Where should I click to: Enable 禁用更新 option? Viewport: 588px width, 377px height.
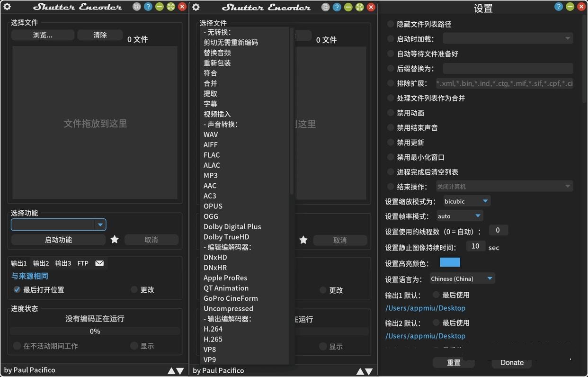tap(390, 142)
